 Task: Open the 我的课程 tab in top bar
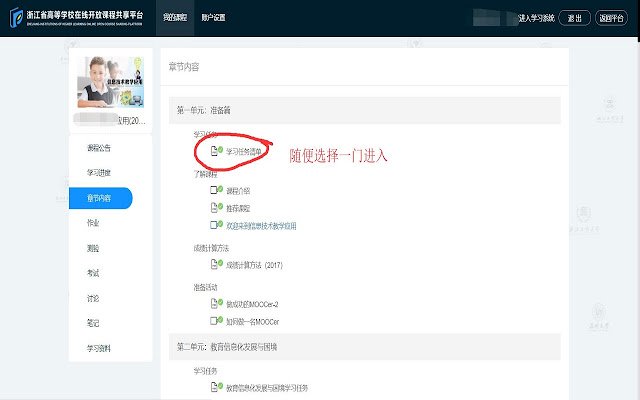175,18
